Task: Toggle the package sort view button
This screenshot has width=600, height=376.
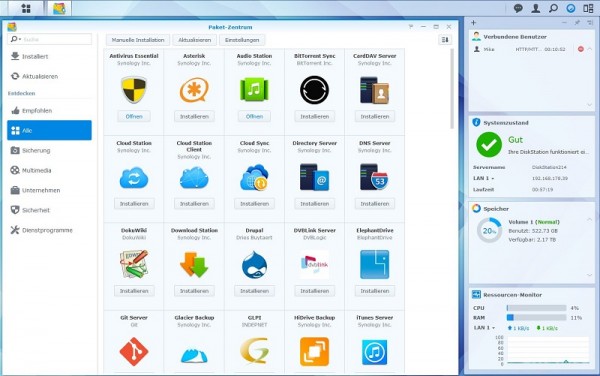Action: pos(445,40)
